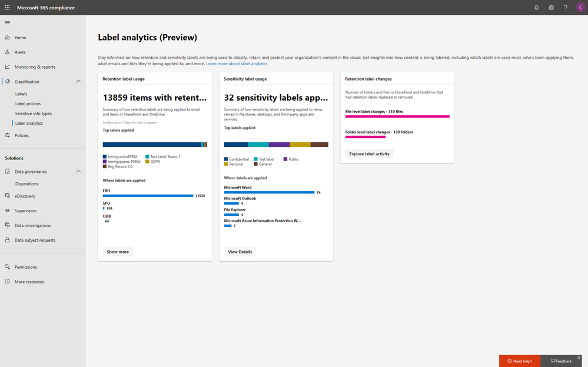Viewport: 588px width, 367px height.
Task: Follow Learn more about label analytics link
Action: pyautogui.click(x=237, y=64)
